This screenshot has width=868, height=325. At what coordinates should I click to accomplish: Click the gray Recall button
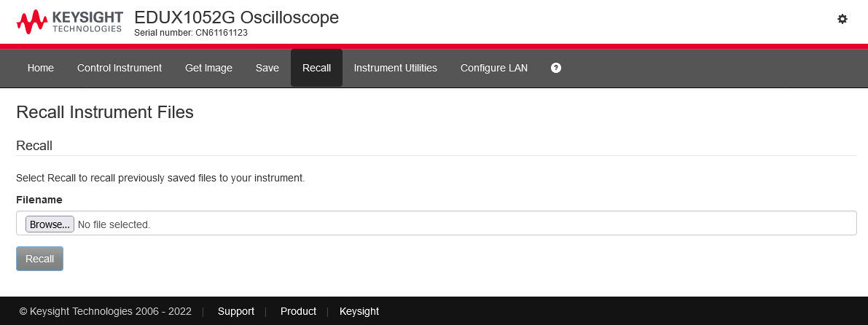click(40, 259)
